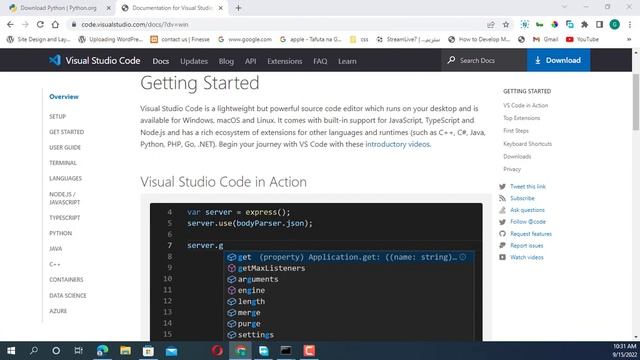Jump to Keyboard Shortcuts section
The height and width of the screenshot is (360, 640).
527,144
